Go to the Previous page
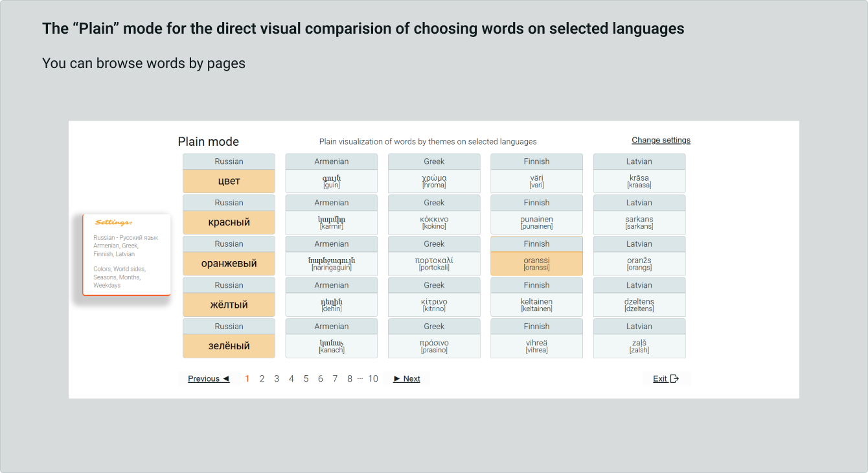Viewport: 868px width, 473px height. tap(209, 379)
